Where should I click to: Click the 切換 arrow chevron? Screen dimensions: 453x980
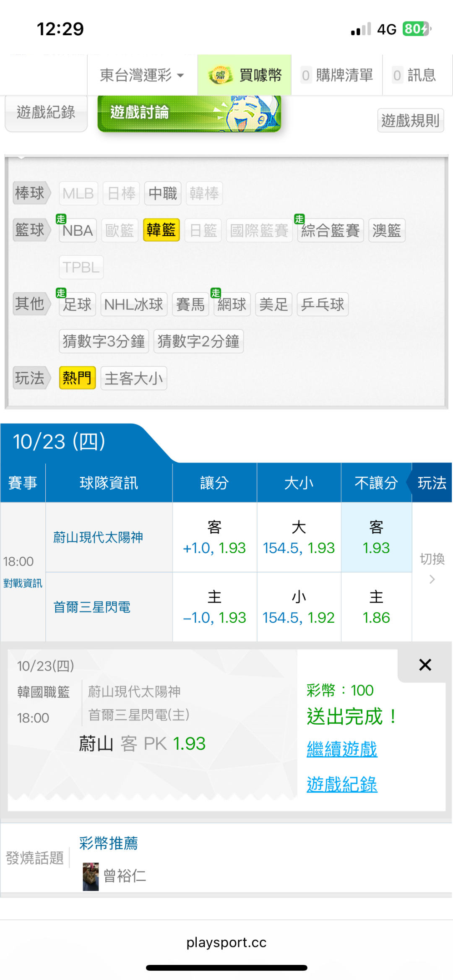(432, 580)
